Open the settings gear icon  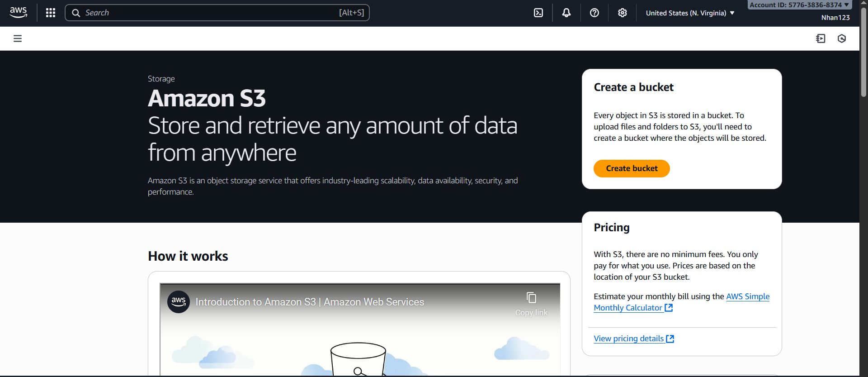coord(623,13)
